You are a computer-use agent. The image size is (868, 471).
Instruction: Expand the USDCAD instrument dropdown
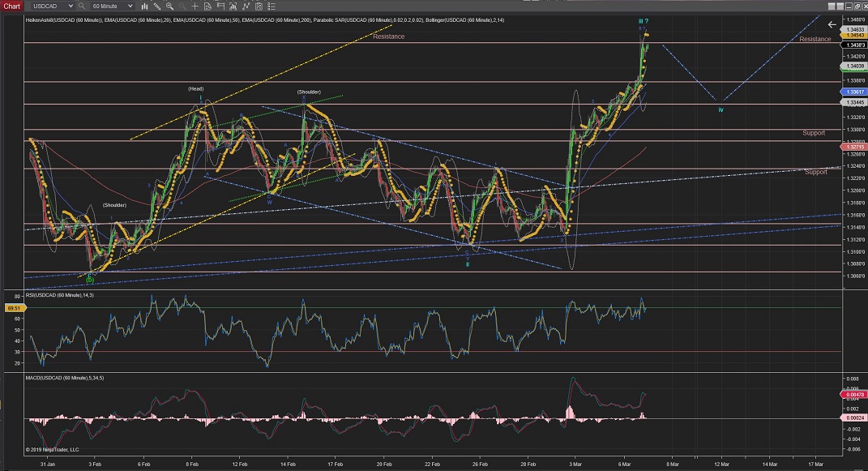coord(71,6)
